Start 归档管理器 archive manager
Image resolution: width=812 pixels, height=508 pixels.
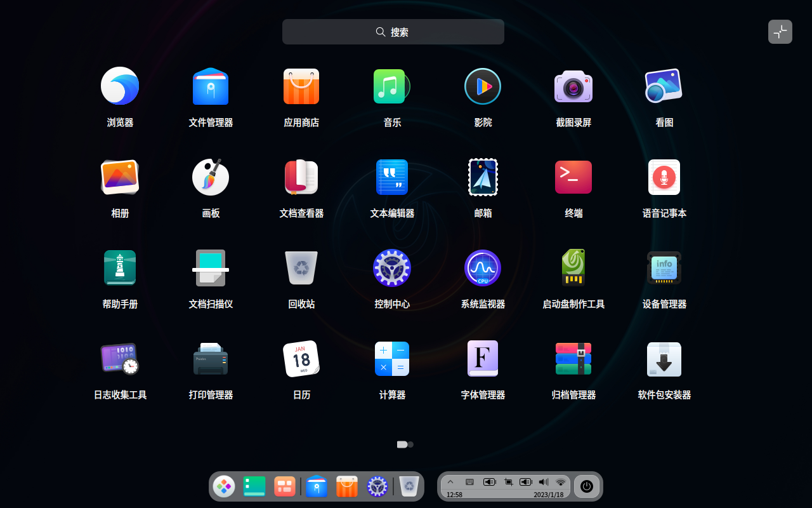click(573, 358)
